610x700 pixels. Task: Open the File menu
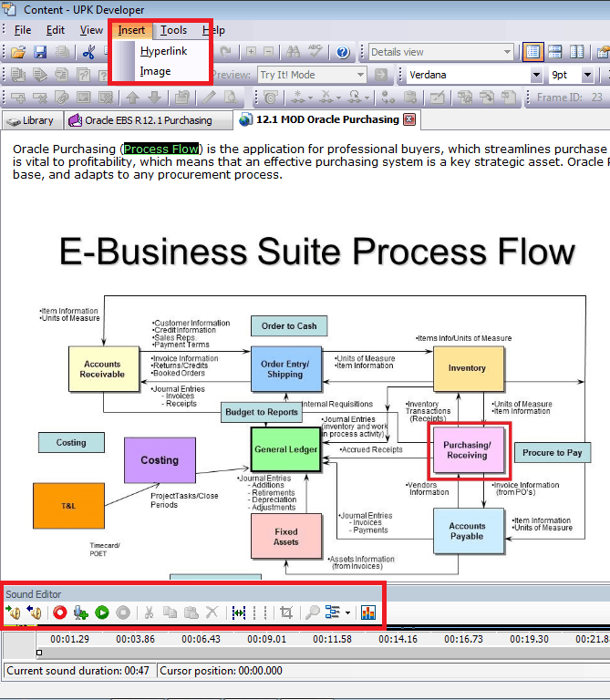22,30
